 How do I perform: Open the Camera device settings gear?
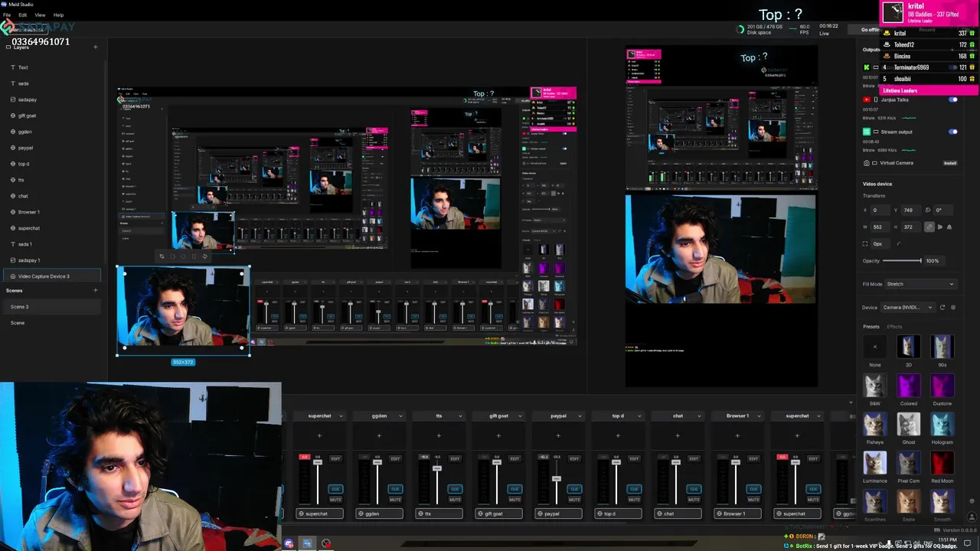click(x=953, y=308)
